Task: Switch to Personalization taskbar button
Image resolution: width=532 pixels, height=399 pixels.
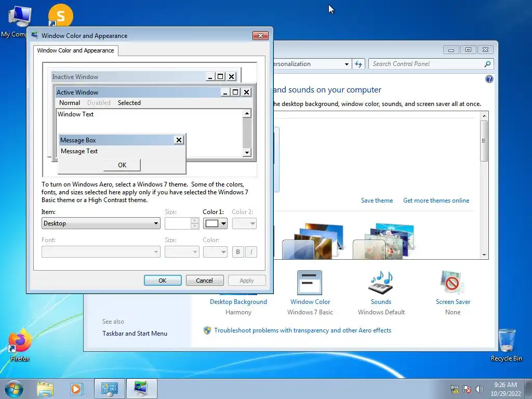Action: tap(141, 389)
